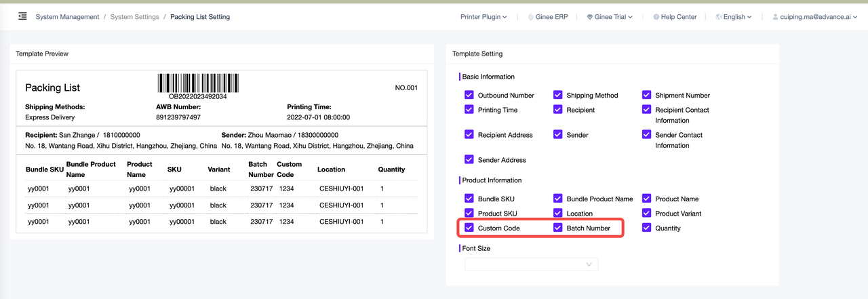Click the sidebar collapse menu icon
Screen dimensions: 868x299
(x=22, y=16)
